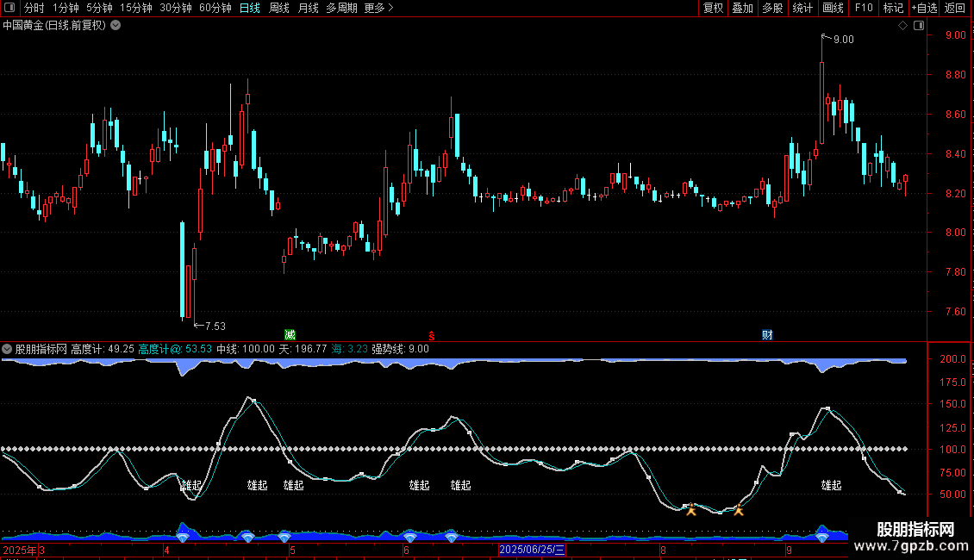Open the 画线 drawing tools
974x560 pixels.
click(833, 8)
